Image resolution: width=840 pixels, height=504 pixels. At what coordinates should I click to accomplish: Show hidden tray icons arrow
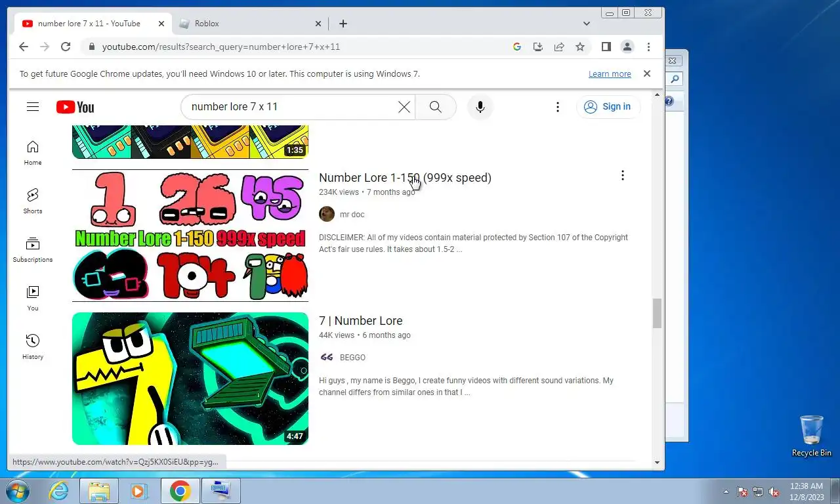726,492
